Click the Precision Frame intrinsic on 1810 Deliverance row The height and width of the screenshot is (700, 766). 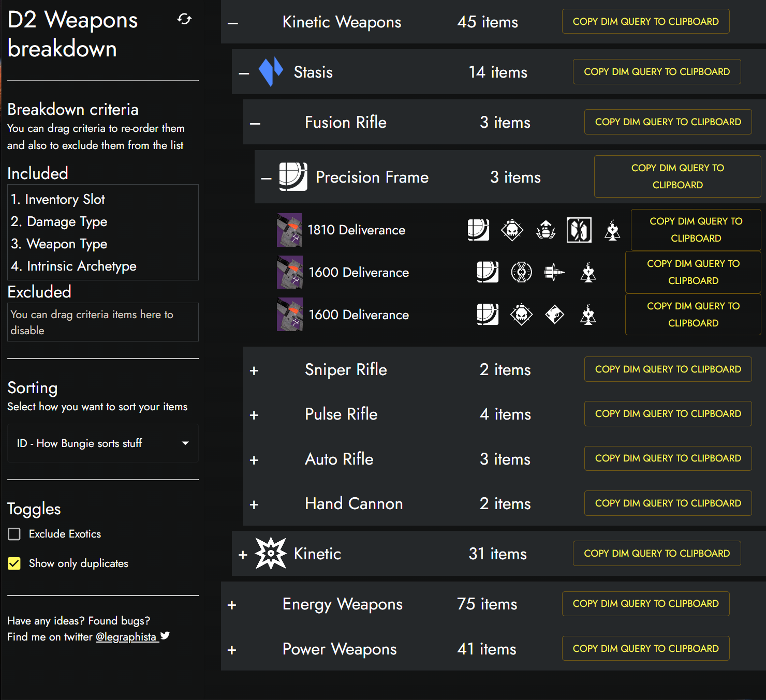click(478, 230)
